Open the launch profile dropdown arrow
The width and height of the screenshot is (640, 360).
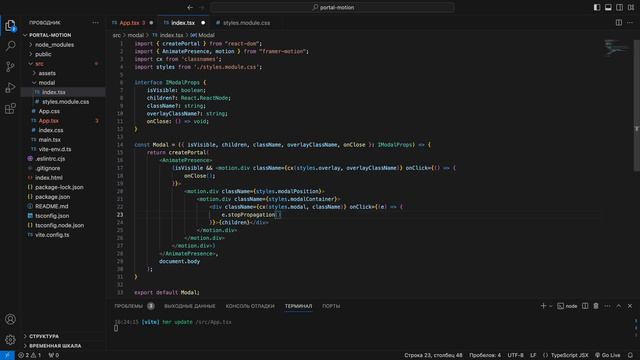pyautogui.click(x=551, y=306)
